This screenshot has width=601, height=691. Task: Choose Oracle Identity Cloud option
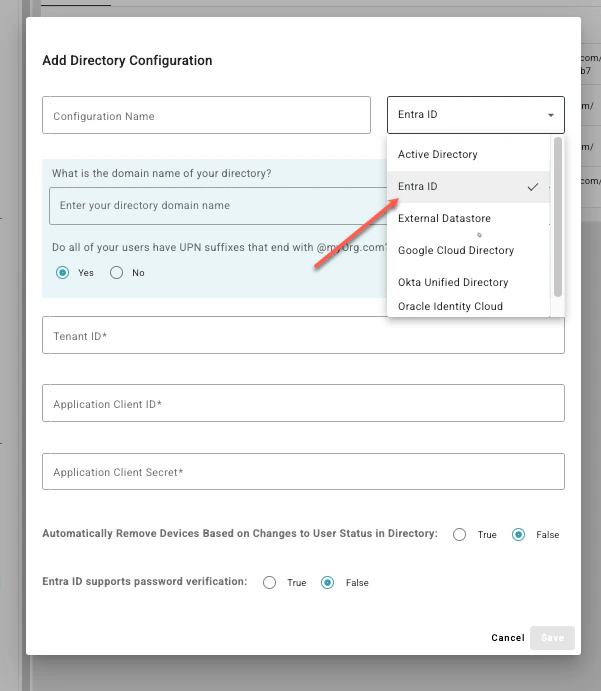pyautogui.click(x=468, y=306)
